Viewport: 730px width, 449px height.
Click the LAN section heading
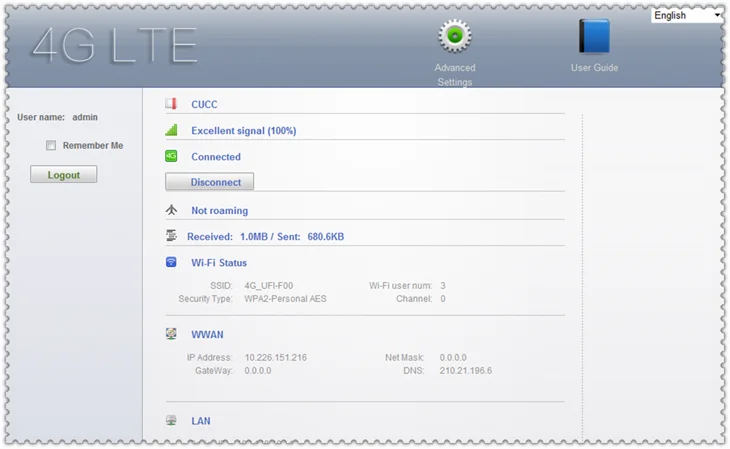[201, 422]
